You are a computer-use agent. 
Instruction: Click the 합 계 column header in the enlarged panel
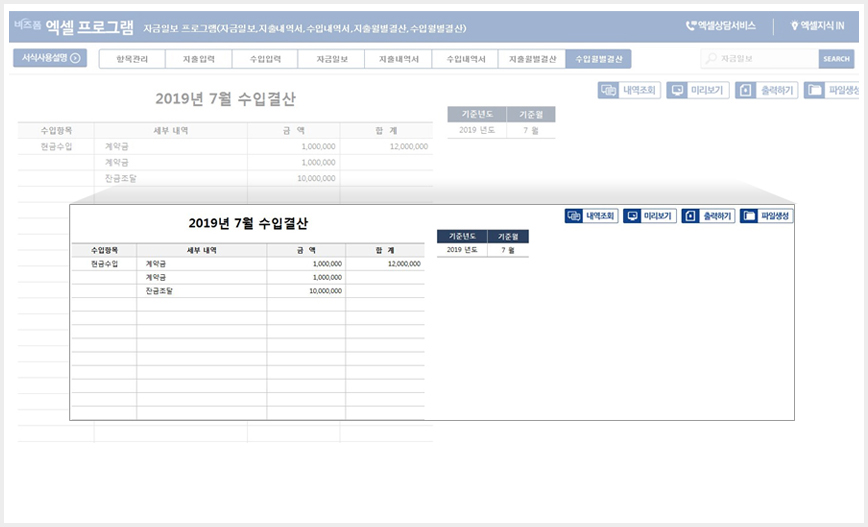[x=385, y=250]
